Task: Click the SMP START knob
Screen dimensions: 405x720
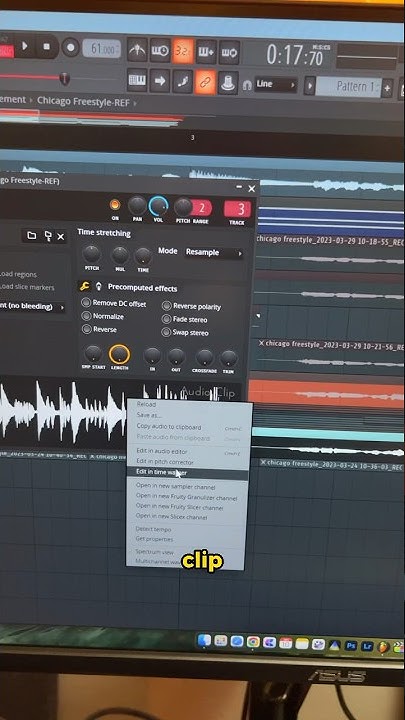Action: [x=93, y=354]
